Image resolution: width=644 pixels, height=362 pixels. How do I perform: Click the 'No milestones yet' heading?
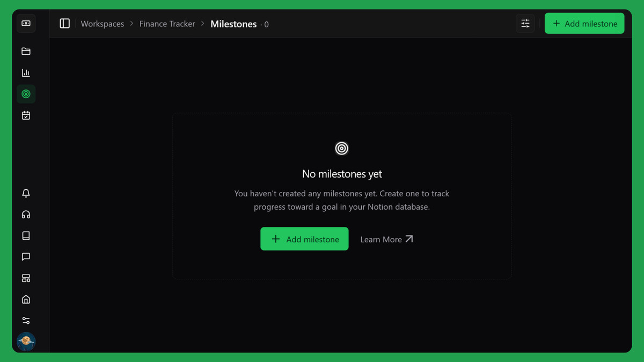pyautogui.click(x=342, y=174)
